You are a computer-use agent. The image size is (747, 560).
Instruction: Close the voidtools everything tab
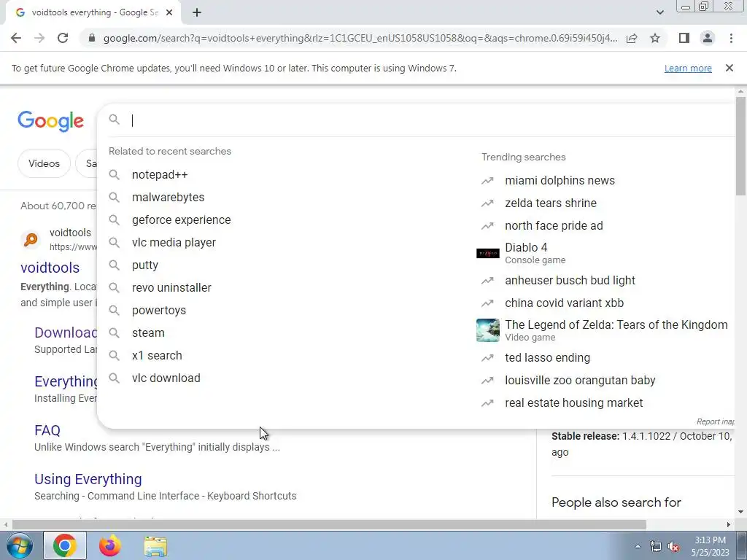click(169, 12)
